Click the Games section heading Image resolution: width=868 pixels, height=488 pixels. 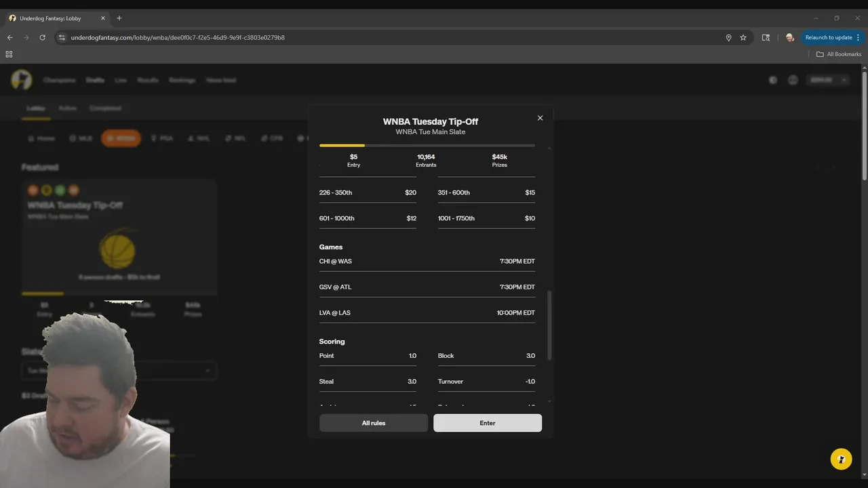pyautogui.click(x=331, y=247)
